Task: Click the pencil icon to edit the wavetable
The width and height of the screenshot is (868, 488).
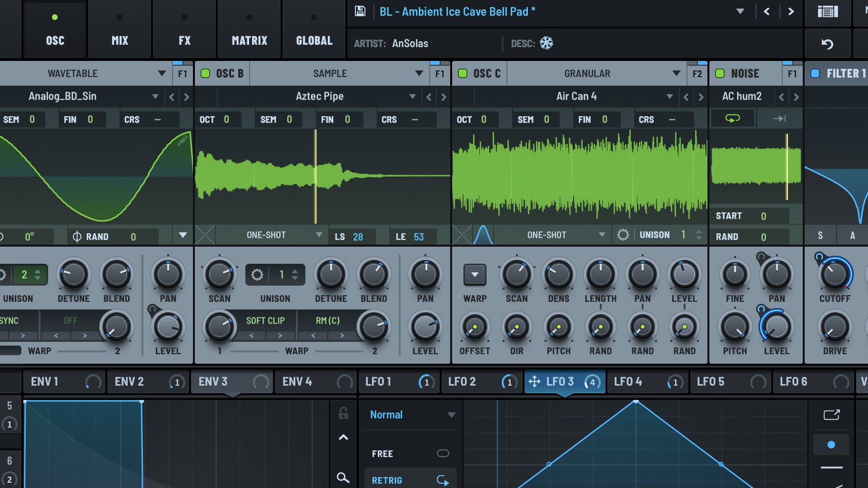Action: [x=182, y=141]
